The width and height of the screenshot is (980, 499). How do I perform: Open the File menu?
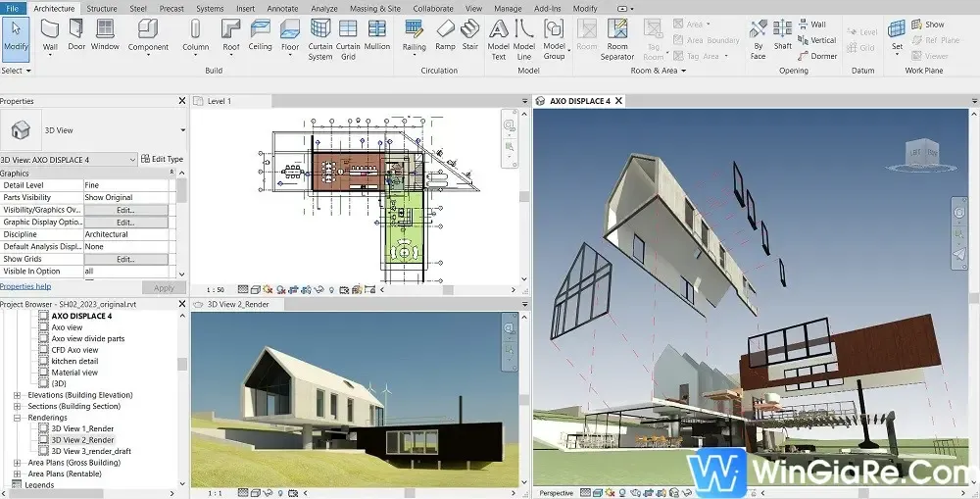coord(13,8)
